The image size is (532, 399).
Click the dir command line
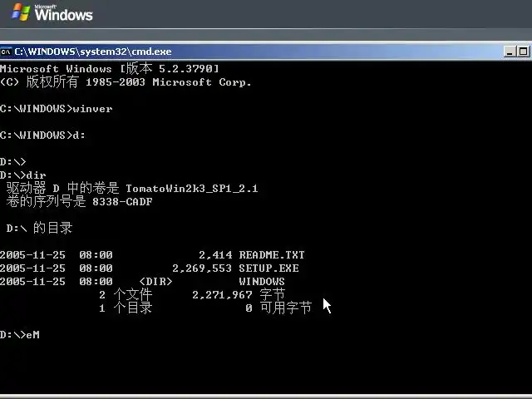(x=23, y=175)
